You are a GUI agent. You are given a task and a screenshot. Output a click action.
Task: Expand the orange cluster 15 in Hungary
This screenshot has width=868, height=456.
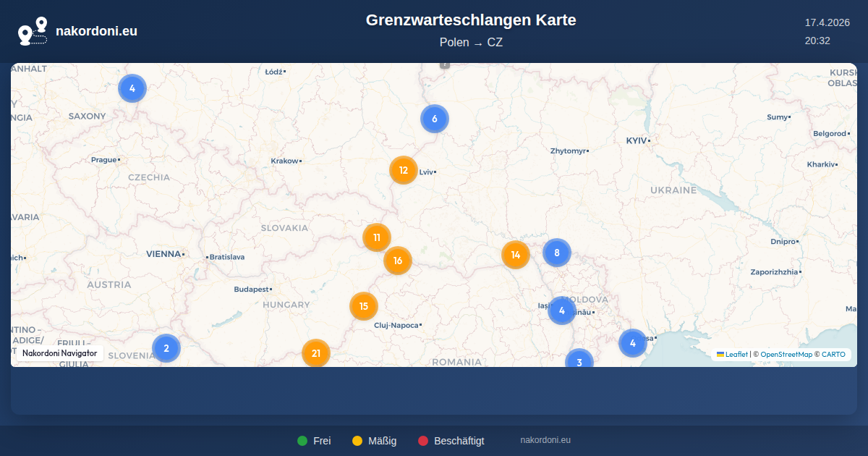tap(364, 306)
